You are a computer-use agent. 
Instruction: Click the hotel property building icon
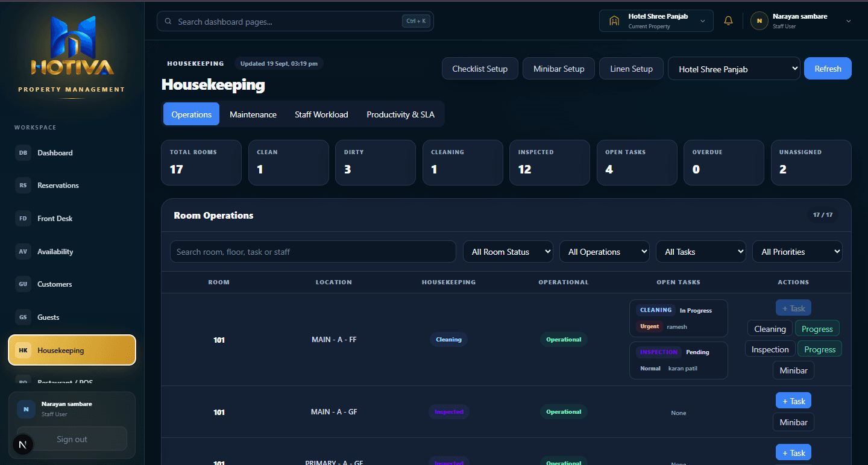coord(614,21)
